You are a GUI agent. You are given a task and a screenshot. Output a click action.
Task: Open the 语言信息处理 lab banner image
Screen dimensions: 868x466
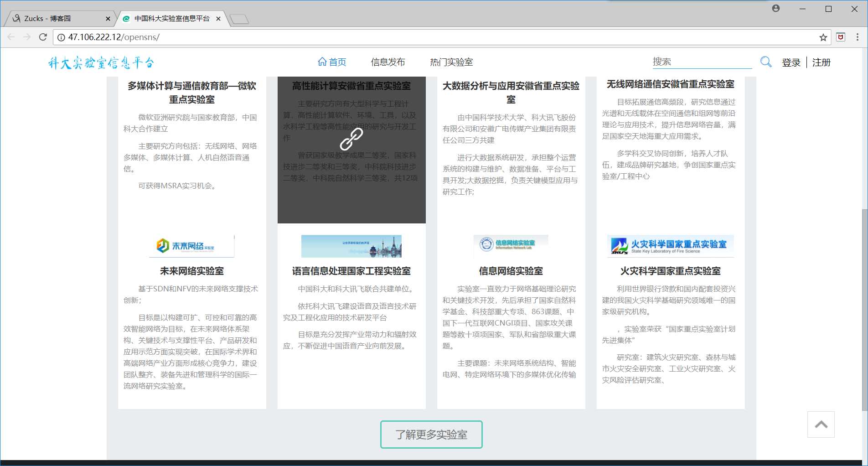351,246
